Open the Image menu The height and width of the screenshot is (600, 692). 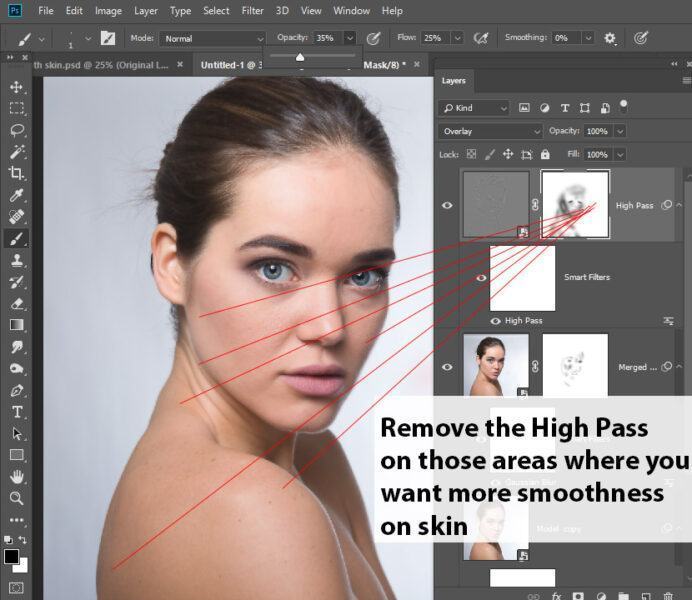109,11
